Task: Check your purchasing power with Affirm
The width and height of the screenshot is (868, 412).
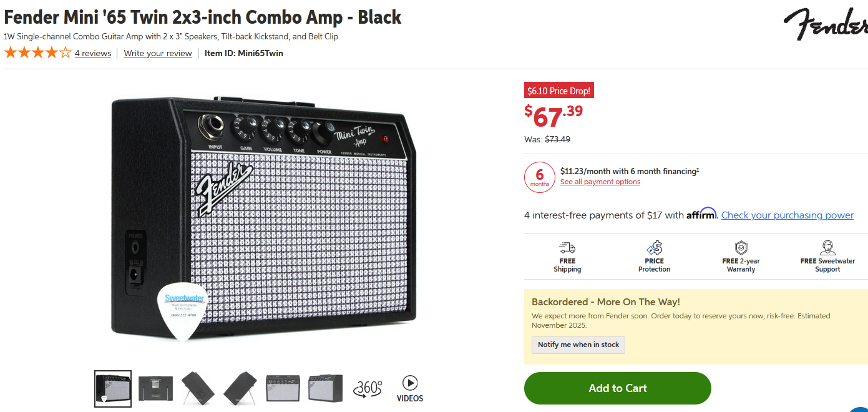Action: tap(788, 215)
